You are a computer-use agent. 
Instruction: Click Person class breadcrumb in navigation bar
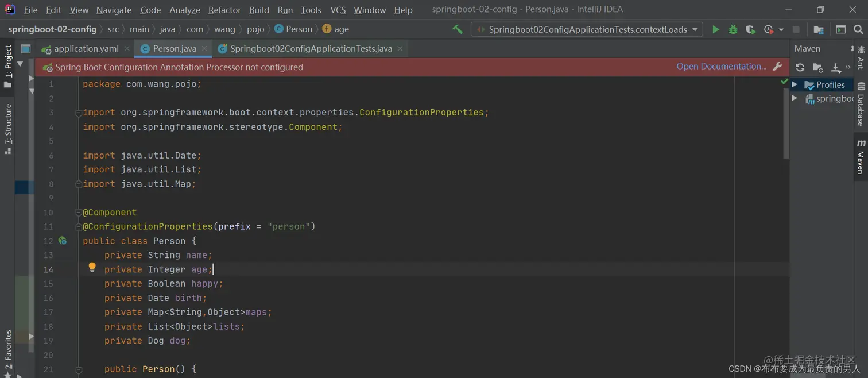[x=293, y=29]
